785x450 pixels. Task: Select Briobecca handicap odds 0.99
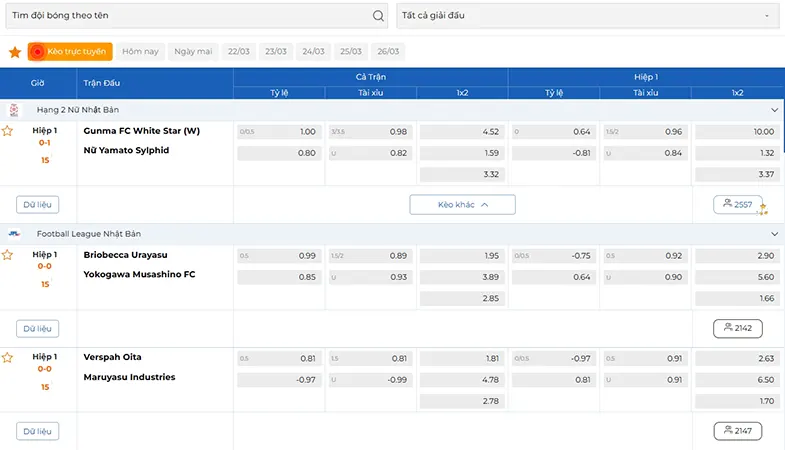click(x=279, y=256)
